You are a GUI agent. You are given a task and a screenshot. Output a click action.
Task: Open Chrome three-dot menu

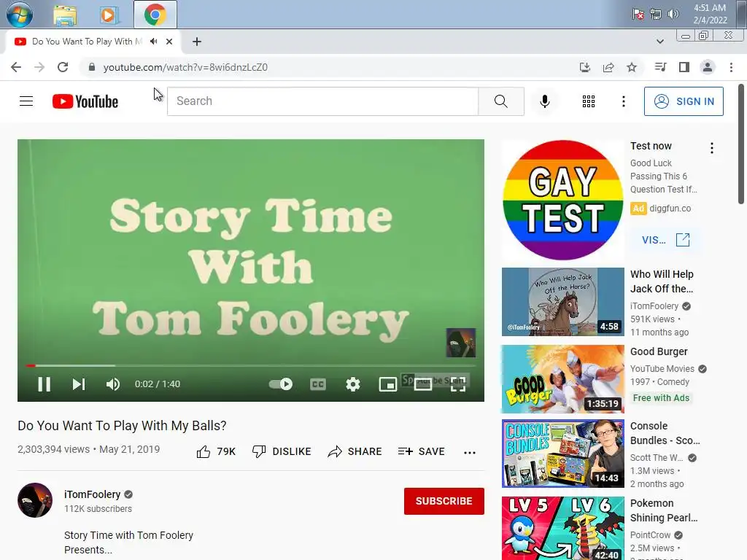tap(731, 67)
